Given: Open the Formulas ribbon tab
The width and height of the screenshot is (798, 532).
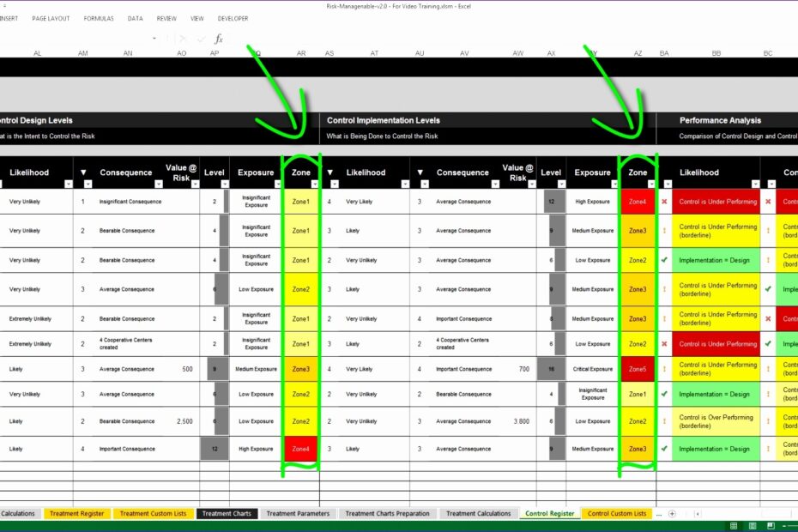Looking at the screenshot, I should point(100,17).
